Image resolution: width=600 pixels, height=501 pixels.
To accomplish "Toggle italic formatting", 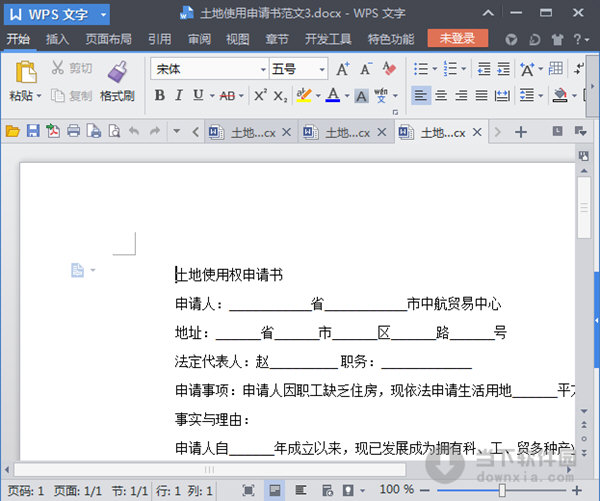I will click(179, 95).
